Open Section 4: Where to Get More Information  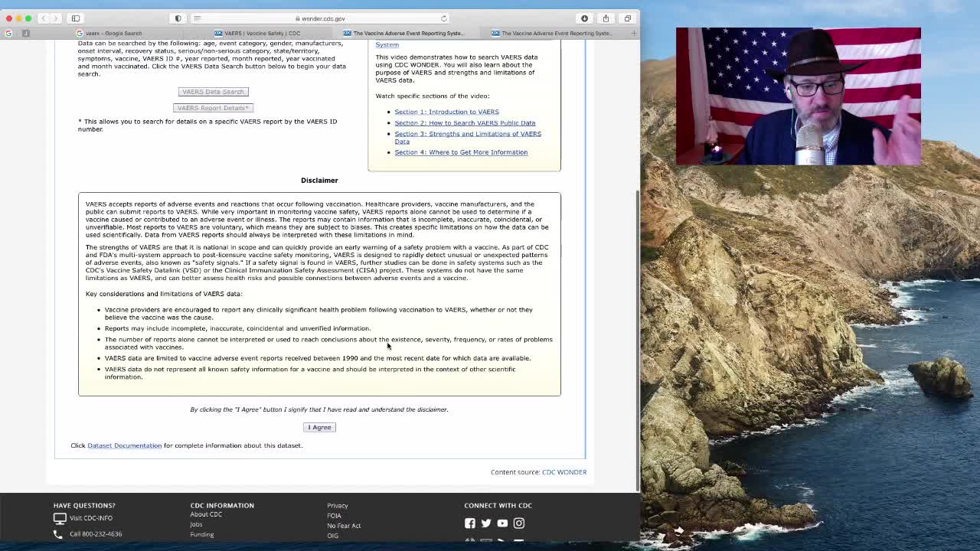click(x=461, y=152)
